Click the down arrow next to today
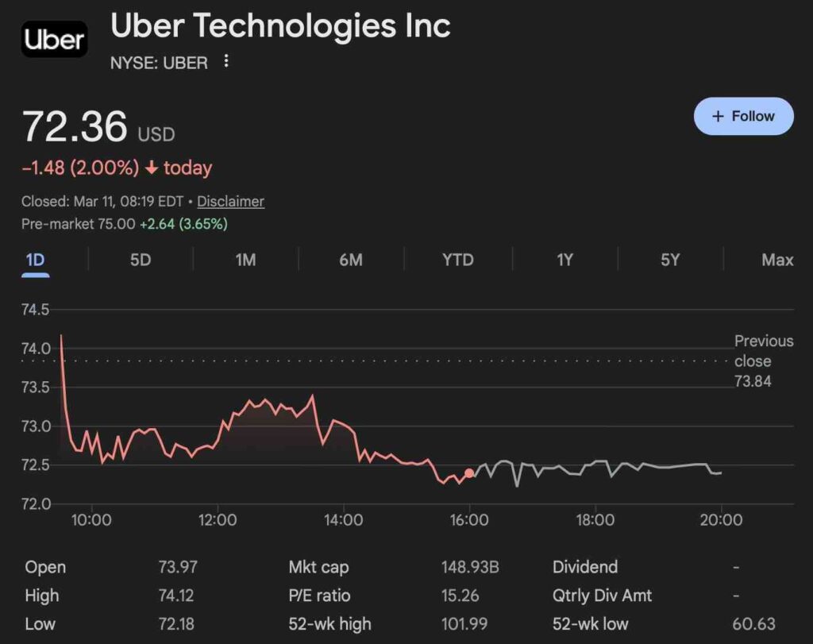The height and width of the screenshot is (644, 813). pyautogui.click(x=152, y=168)
